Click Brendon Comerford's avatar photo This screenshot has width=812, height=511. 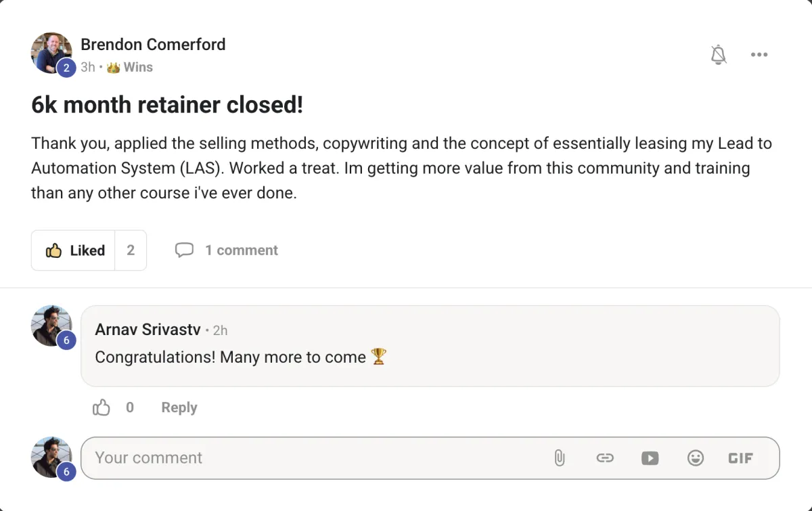click(52, 53)
